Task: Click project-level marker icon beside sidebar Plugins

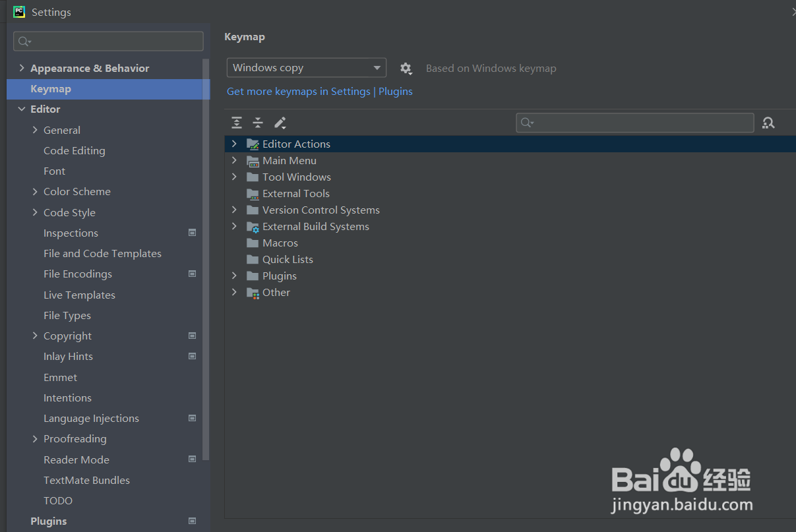Action: tap(193, 521)
